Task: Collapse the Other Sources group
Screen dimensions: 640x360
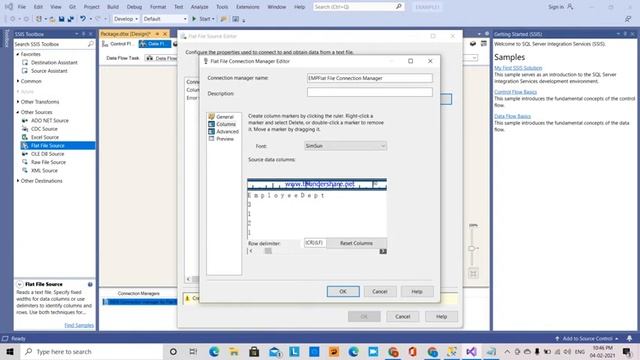Action: click(18, 112)
